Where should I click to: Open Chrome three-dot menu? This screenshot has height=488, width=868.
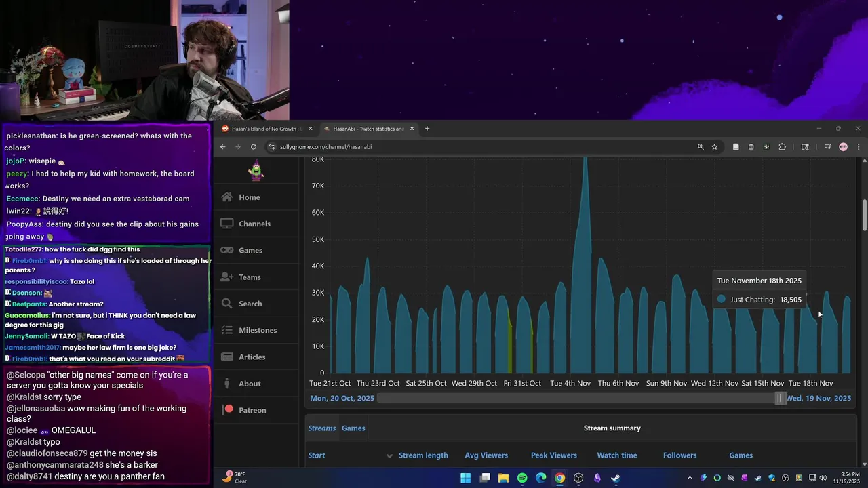click(x=858, y=146)
